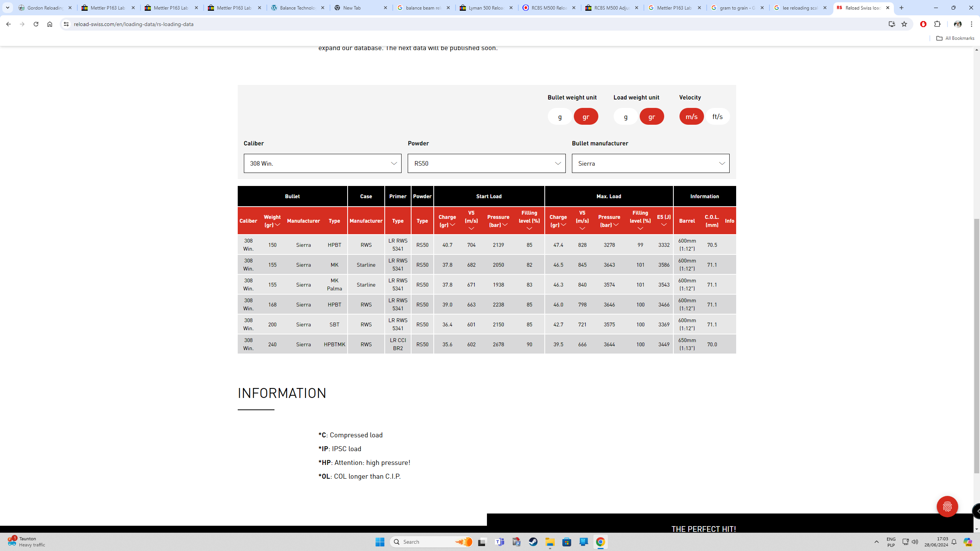Click the page vertical scrollbar thumb

tap(976, 346)
